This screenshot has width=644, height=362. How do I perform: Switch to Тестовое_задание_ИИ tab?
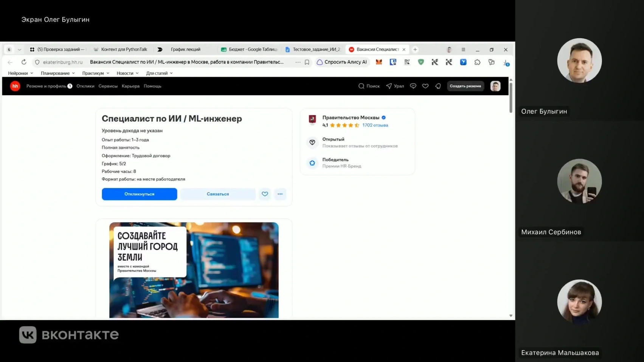pyautogui.click(x=313, y=50)
